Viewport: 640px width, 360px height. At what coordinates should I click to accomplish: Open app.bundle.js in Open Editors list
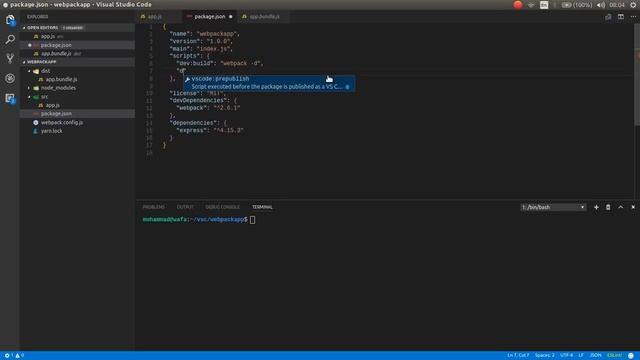[x=78, y=53]
